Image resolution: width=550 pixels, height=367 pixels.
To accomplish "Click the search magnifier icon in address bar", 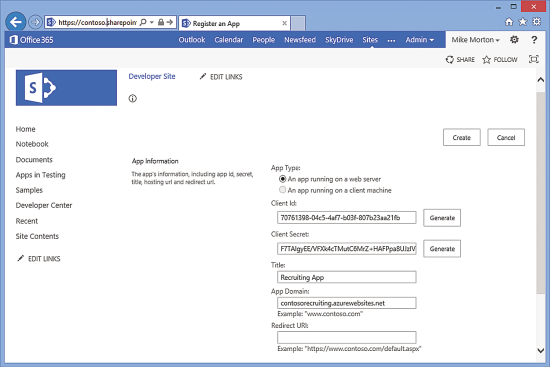I will click(143, 22).
